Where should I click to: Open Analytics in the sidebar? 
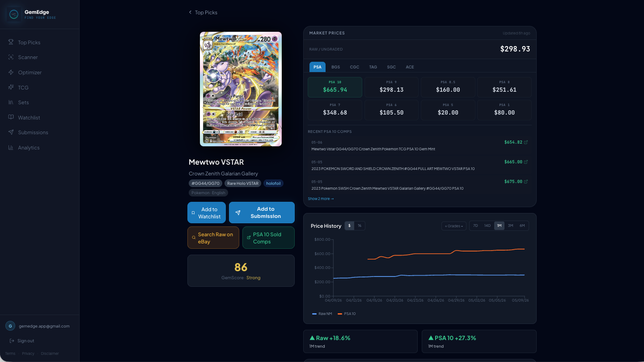point(40,148)
